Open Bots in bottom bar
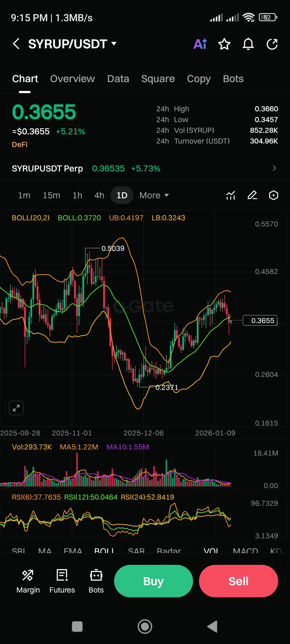 click(x=96, y=581)
